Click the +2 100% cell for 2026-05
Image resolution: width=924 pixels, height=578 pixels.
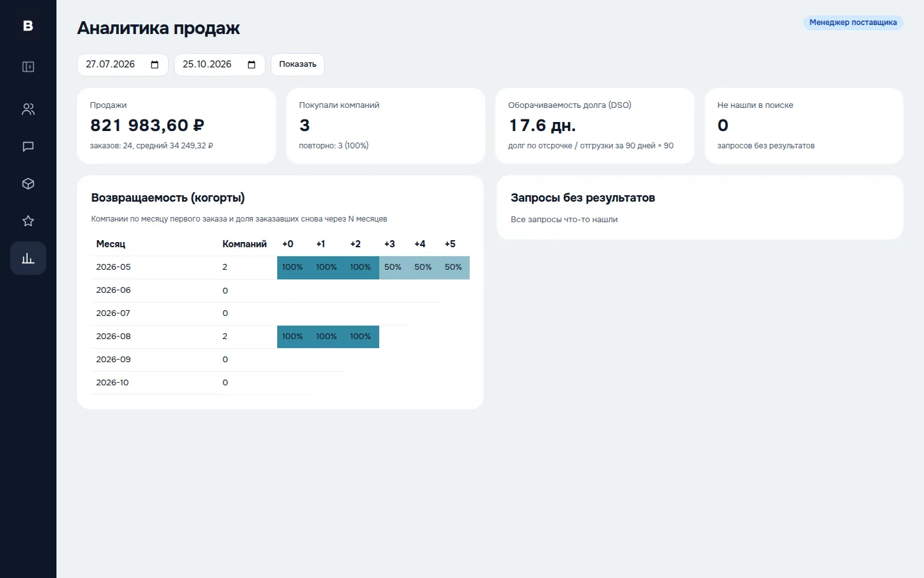pos(361,267)
